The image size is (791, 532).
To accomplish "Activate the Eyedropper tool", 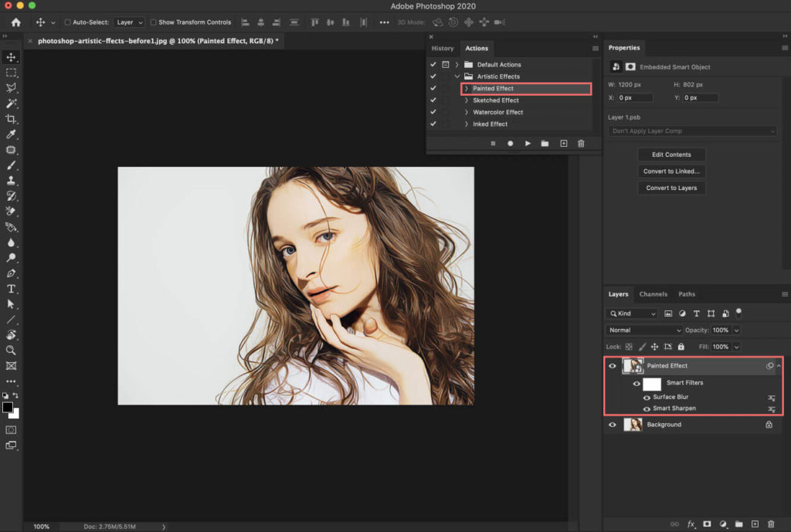I will [x=11, y=134].
